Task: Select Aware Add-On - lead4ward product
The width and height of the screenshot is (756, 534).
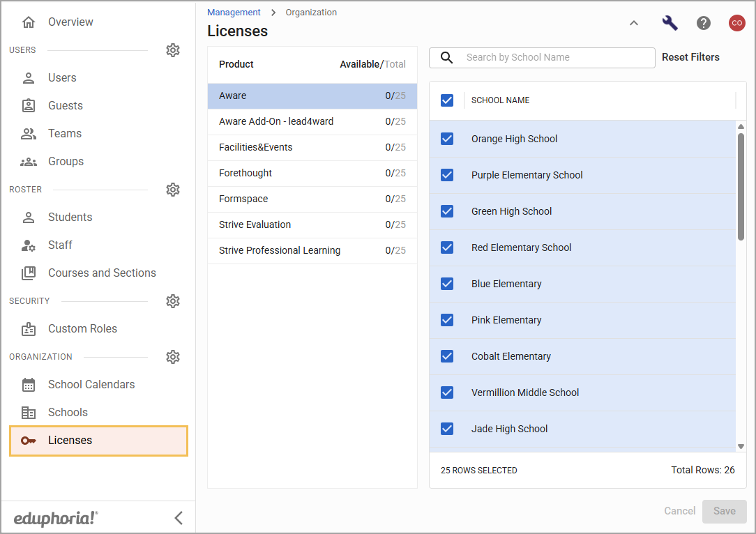Action: click(x=312, y=121)
